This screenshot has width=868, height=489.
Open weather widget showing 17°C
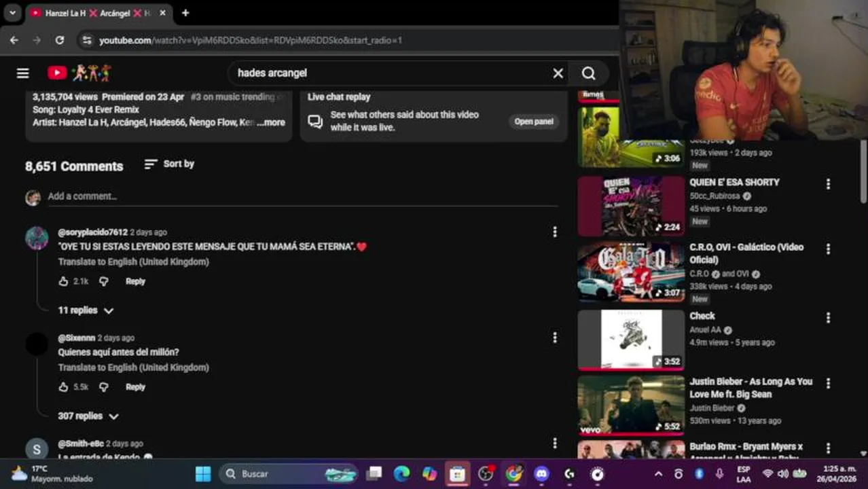(x=52, y=473)
